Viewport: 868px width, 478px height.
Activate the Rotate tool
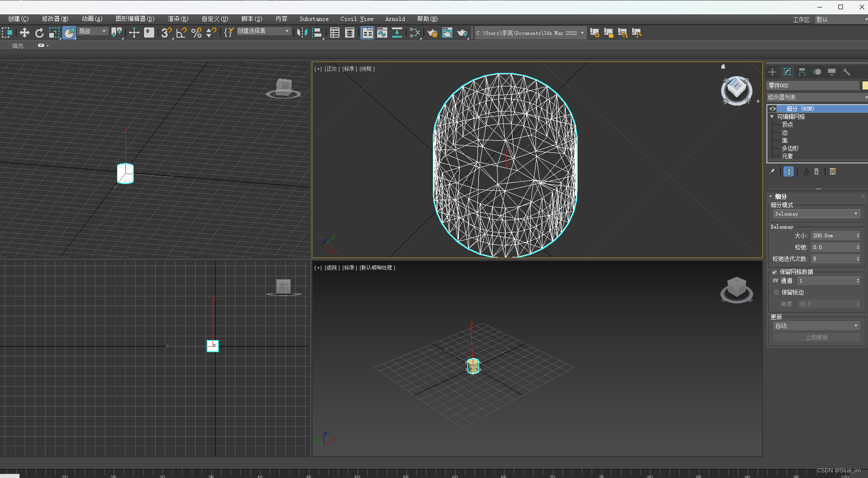click(39, 33)
